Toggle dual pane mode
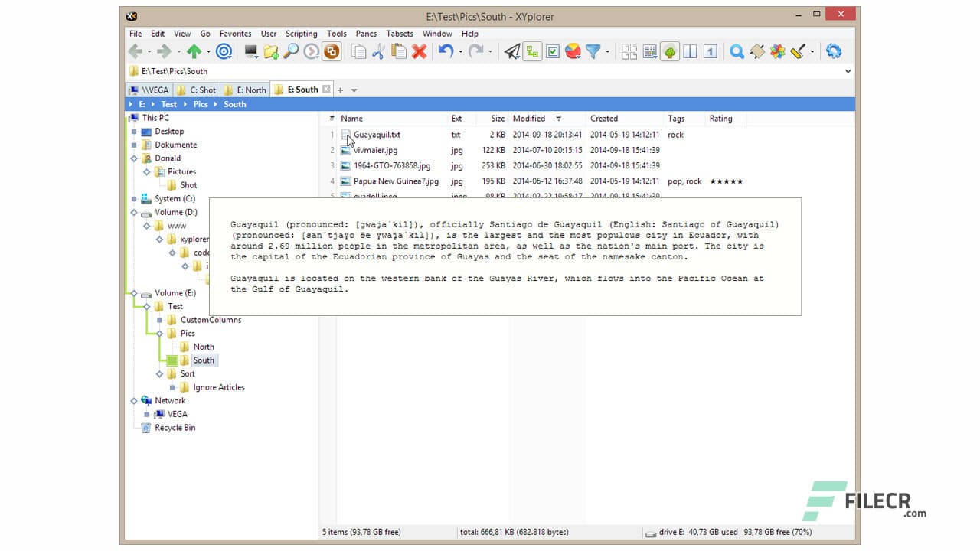Viewport: 980px width, 551px height. [690, 51]
